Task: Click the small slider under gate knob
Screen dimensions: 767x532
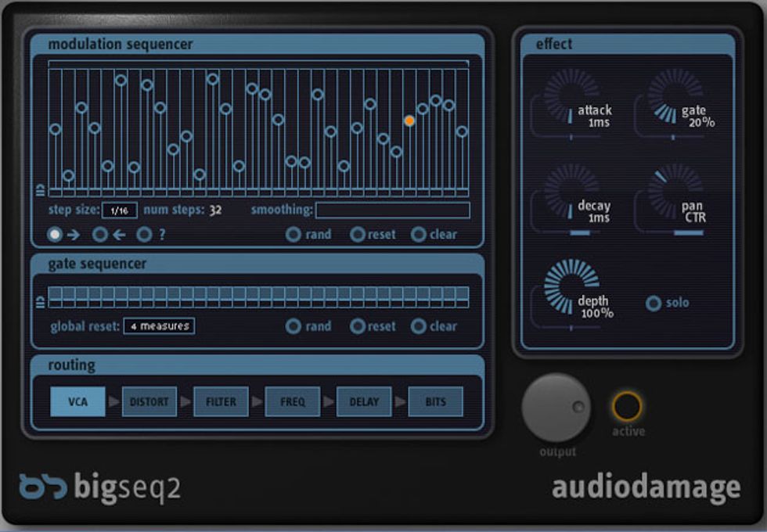Action: click(674, 138)
